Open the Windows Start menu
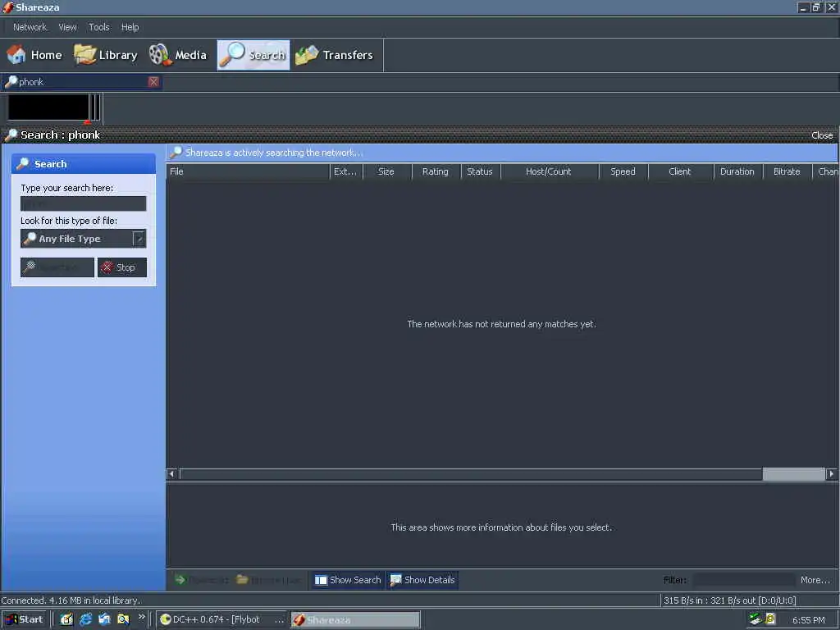This screenshot has height=630, width=840. point(24,620)
